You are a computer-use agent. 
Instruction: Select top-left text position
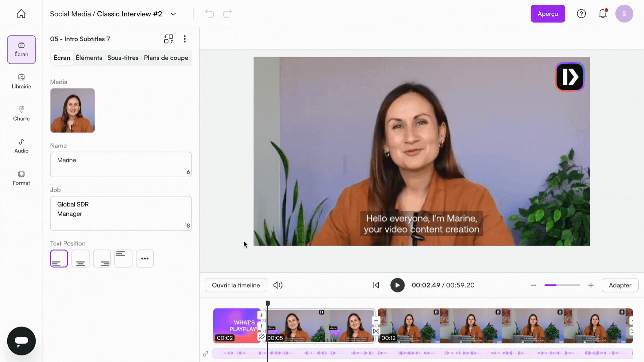click(x=123, y=258)
